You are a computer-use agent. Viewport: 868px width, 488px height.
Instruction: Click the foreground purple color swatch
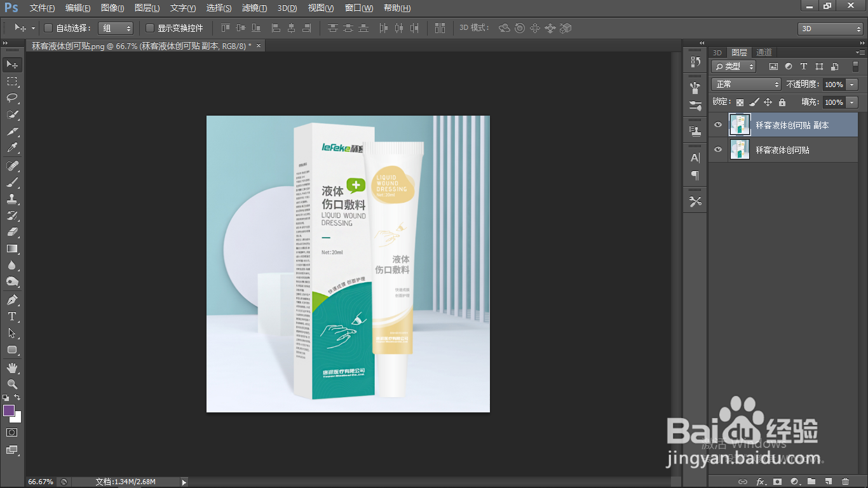pos(9,410)
